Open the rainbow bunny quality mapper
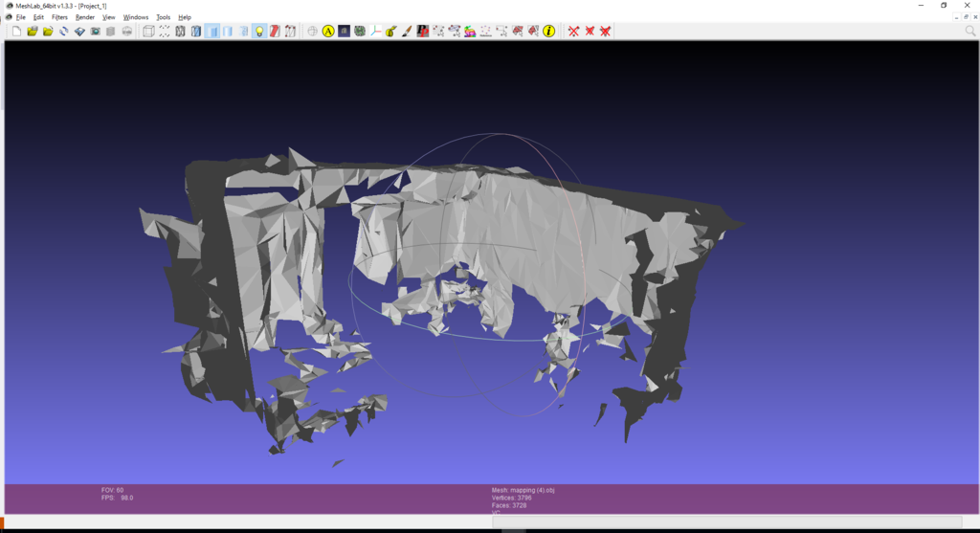Screen dimensions: 980x533 pyautogui.click(x=470, y=32)
